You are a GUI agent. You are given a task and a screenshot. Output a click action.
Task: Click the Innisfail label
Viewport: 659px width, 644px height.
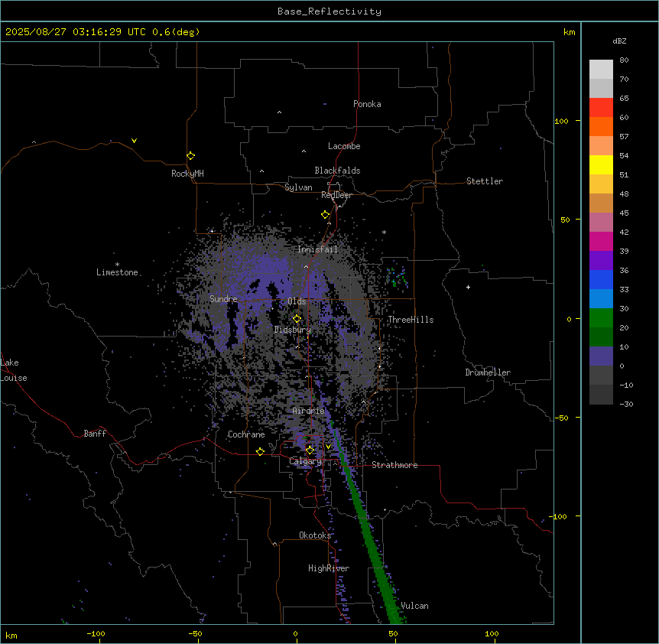click(317, 249)
